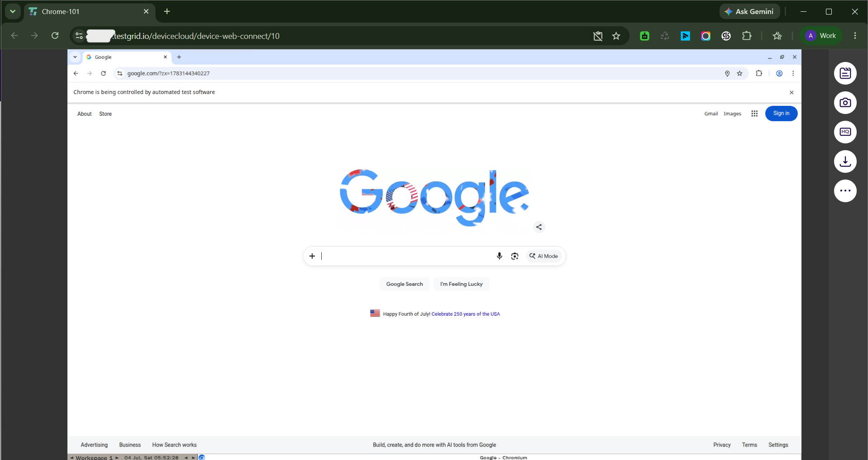Close the Chrome-101 tab

click(146, 11)
